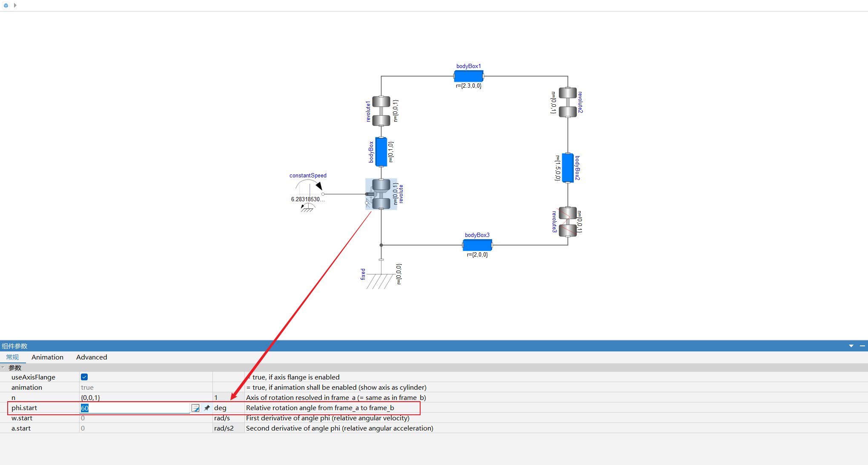
Task: Click the phi.start value input field
Action: pos(135,408)
